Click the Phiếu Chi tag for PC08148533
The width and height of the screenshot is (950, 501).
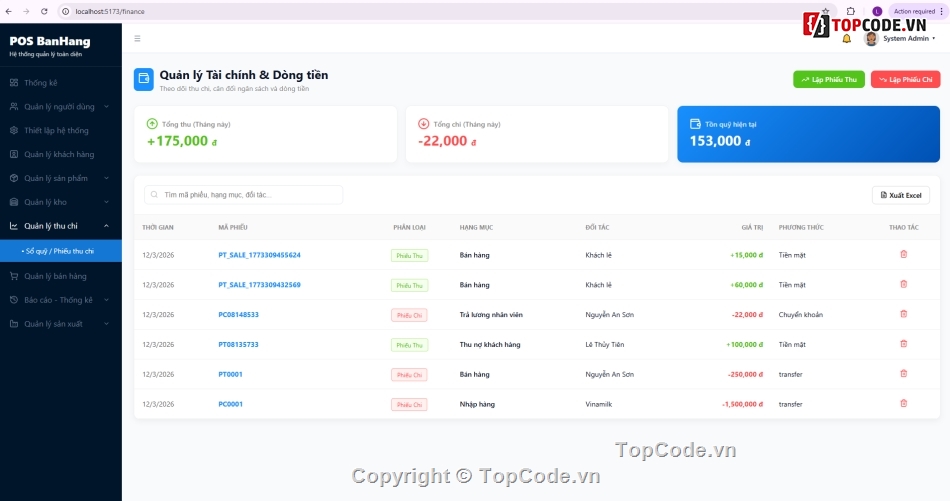tap(409, 315)
